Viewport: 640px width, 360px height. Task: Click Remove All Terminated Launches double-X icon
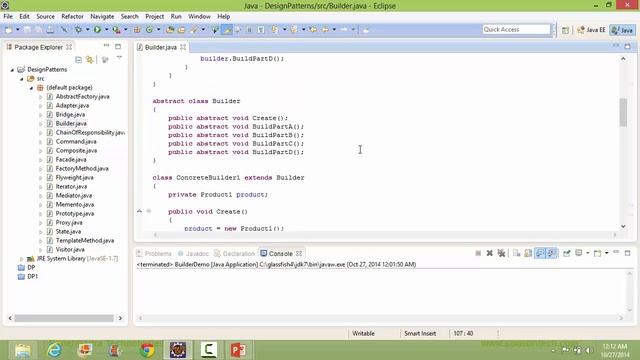(501, 253)
